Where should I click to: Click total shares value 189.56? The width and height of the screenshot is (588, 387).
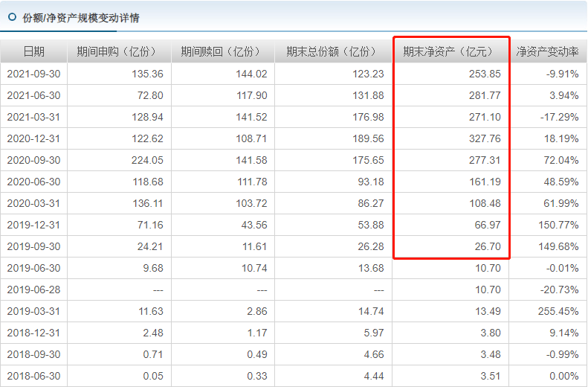click(368, 138)
